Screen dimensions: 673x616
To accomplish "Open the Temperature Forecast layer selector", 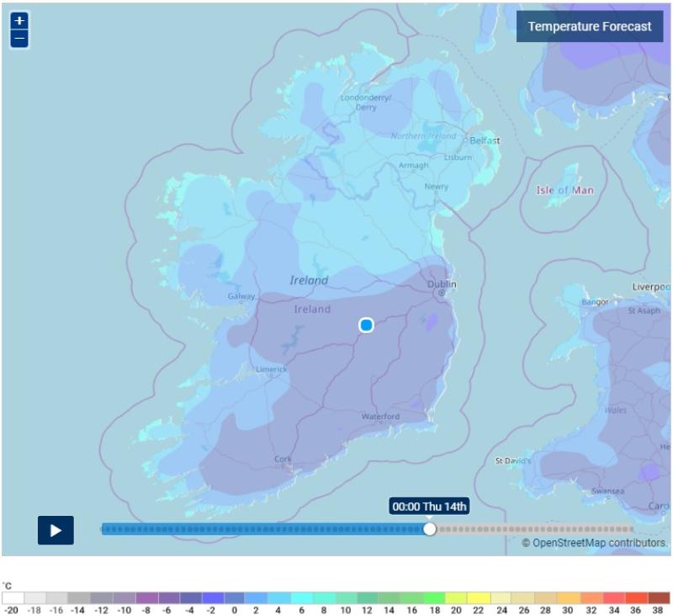I will [589, 26].
